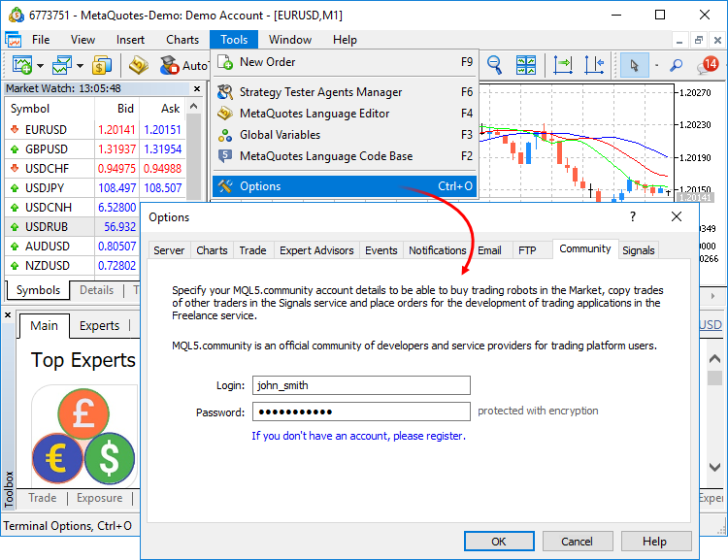
Task: Open the Global Variables window
Action: click(x=280, y=135)
